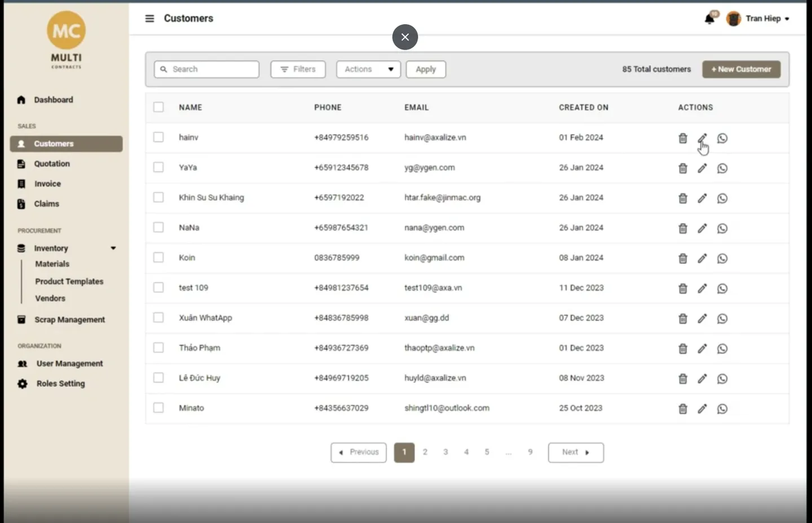The width and height of the screenshot is (812, 523).
Task: Select the checkbox for test 109 row
Action: pyautogui.click(x=158, y=287)
